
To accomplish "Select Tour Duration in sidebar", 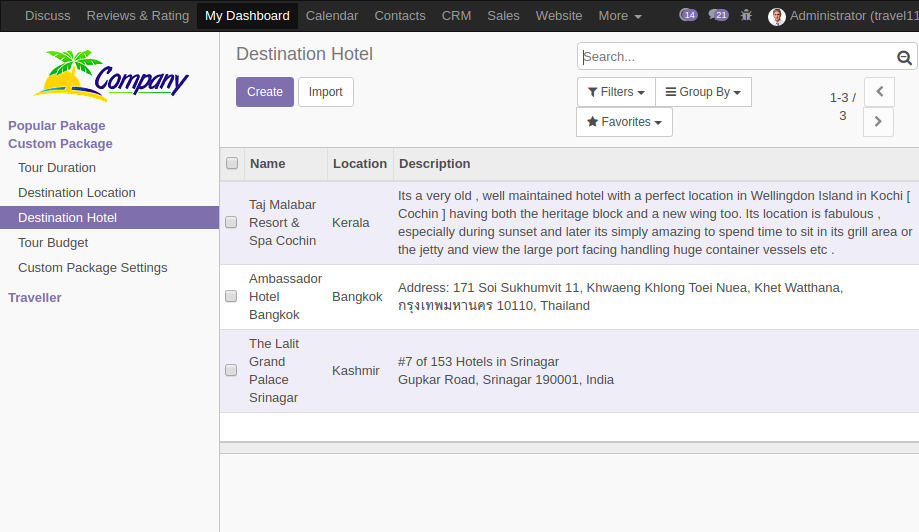I will point(57,168).
